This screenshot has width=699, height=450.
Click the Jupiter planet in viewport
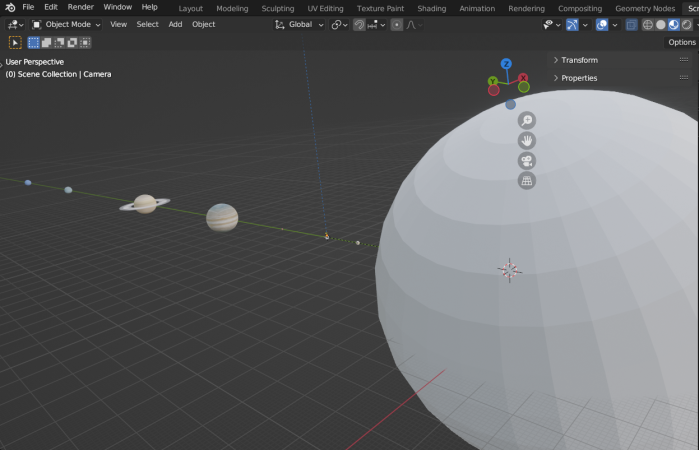(222, 217)
